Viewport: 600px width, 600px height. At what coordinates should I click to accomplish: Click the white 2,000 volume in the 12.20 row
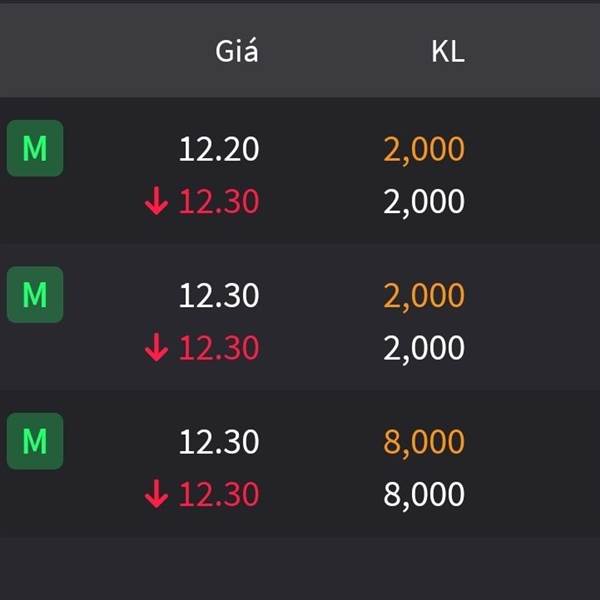(x=424, y=203)
